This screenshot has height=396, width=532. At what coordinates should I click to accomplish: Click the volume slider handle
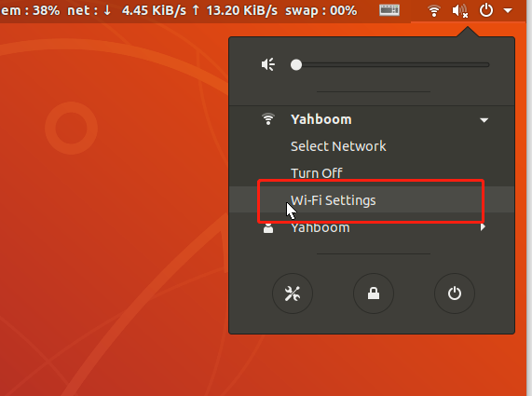point(296,65)
